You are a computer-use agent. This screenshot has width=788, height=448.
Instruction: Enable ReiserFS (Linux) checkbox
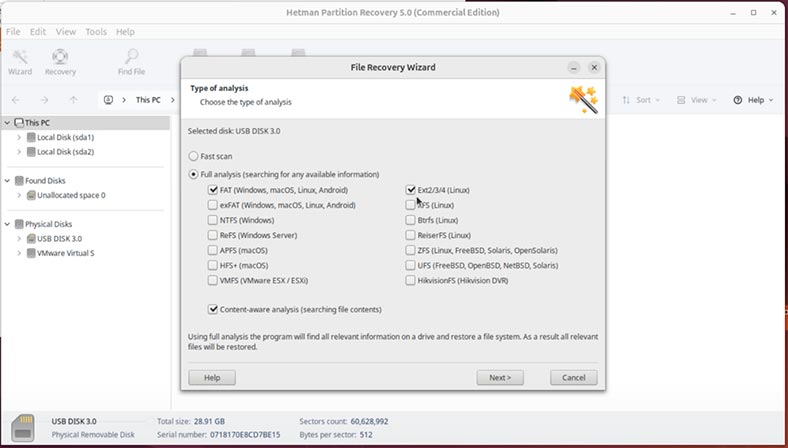411,235
